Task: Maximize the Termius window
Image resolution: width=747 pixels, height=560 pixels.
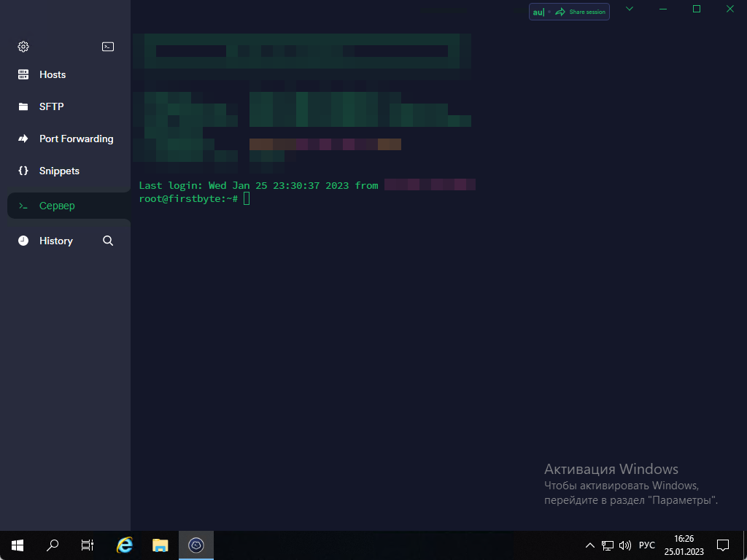Action: [697, 9]
